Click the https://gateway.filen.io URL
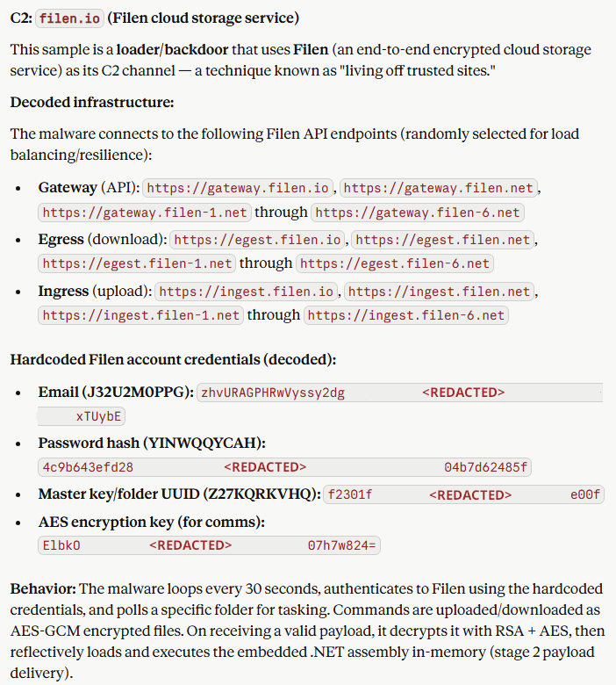This screenshot has height=685, width=616. coord(239,188)
